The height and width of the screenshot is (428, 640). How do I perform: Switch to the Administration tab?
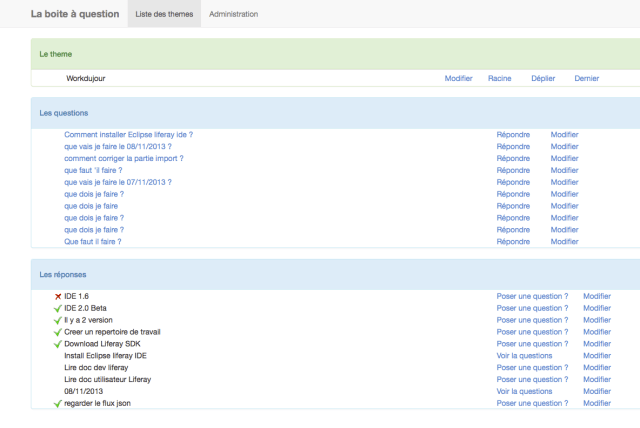(x=233, y=14)
